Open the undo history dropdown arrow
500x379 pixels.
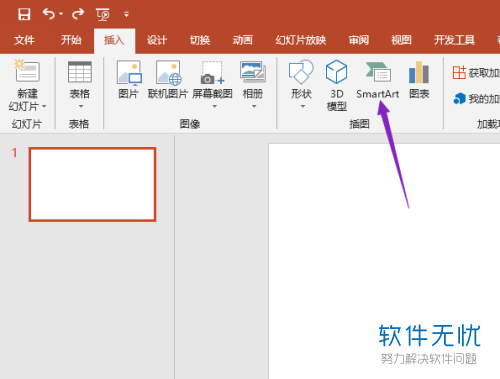(x=61, y=14)
